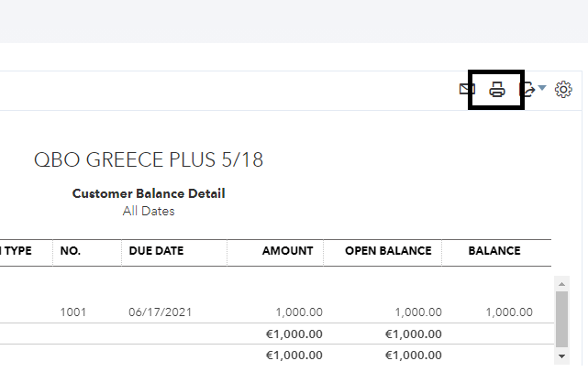Click the AMOUNT column header
The image size is (588, 372).
[287, 251]
